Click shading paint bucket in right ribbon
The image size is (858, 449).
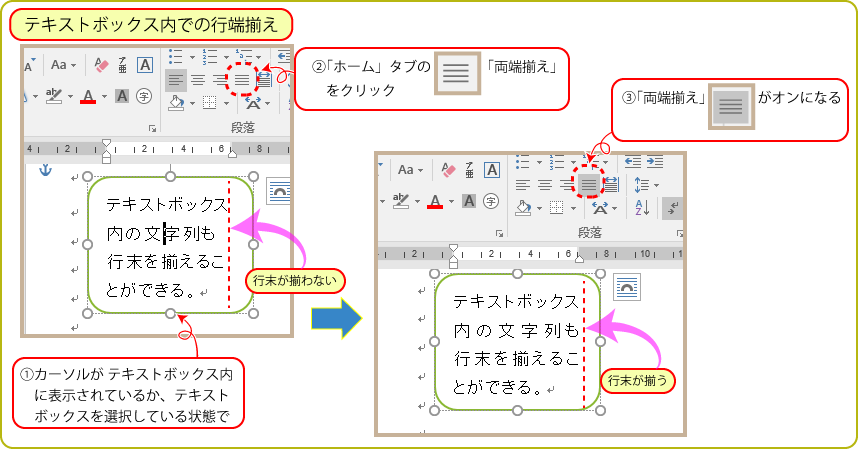pos(523,208)
